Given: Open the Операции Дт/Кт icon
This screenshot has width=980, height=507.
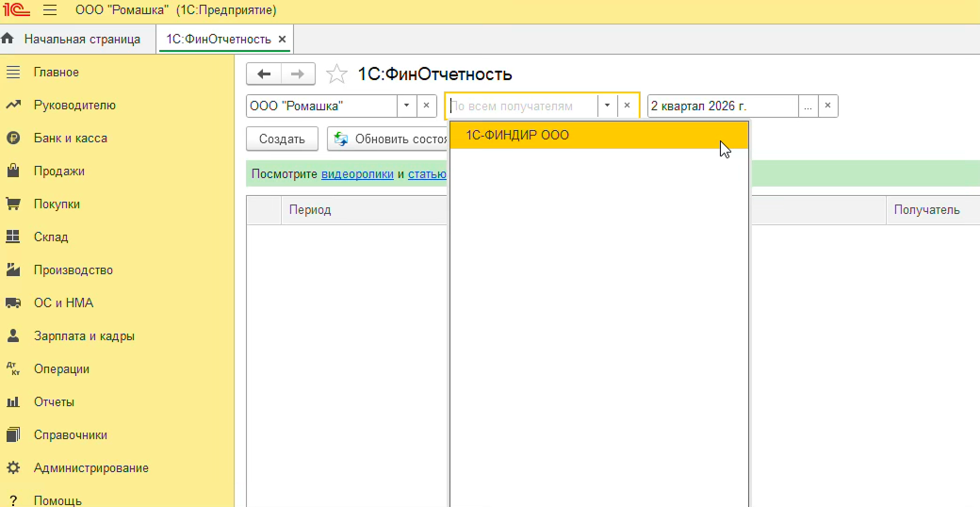Looking at the screenshot, I should coord(13,368).
